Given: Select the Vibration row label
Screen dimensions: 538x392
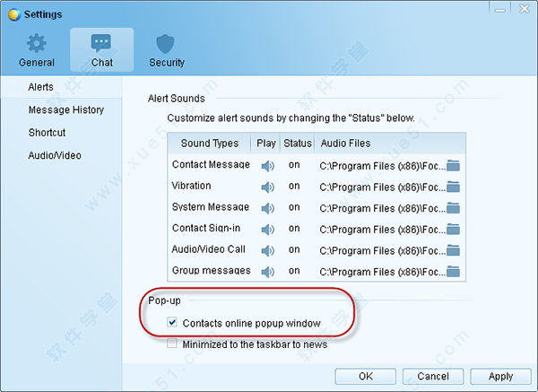Looking at the screenshot, I should click(192, 186).
